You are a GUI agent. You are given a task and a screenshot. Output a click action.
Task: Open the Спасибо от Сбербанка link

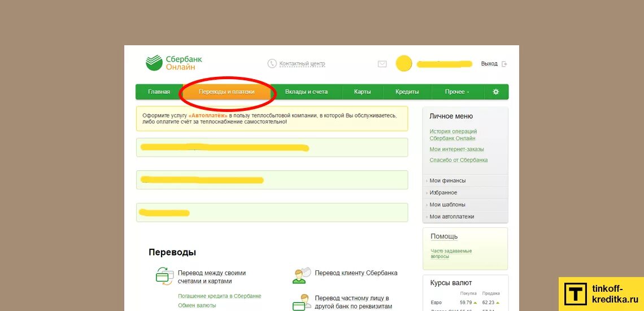pyautogui.click(x=458, y=160)
